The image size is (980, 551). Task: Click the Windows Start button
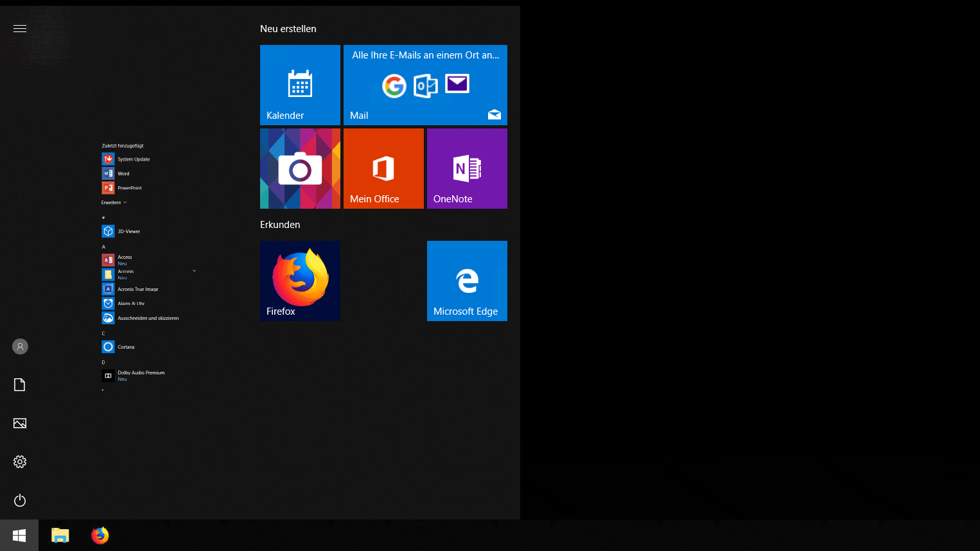(x=19, y=536)
